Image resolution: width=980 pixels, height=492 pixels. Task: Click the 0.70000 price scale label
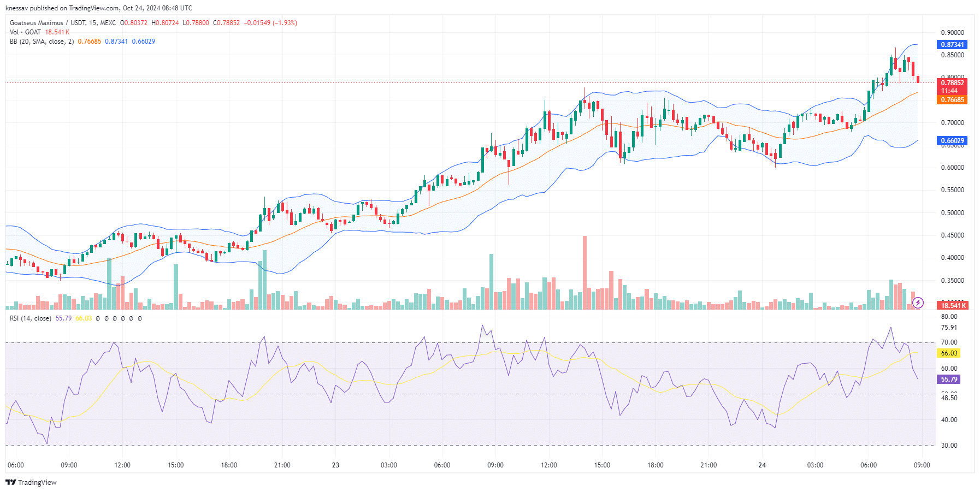pyautogui.click(x=952, y=123)
